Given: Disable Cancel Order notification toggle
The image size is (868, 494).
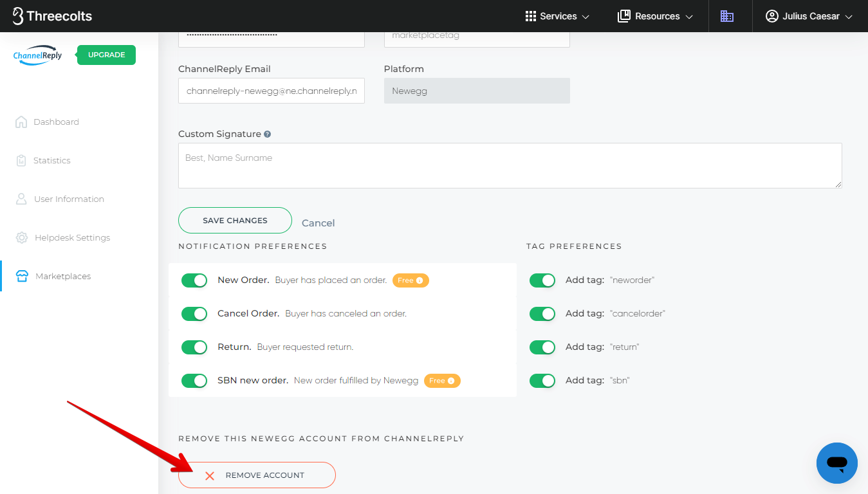Looking at the screenshot, I should (x=194, y=314).
